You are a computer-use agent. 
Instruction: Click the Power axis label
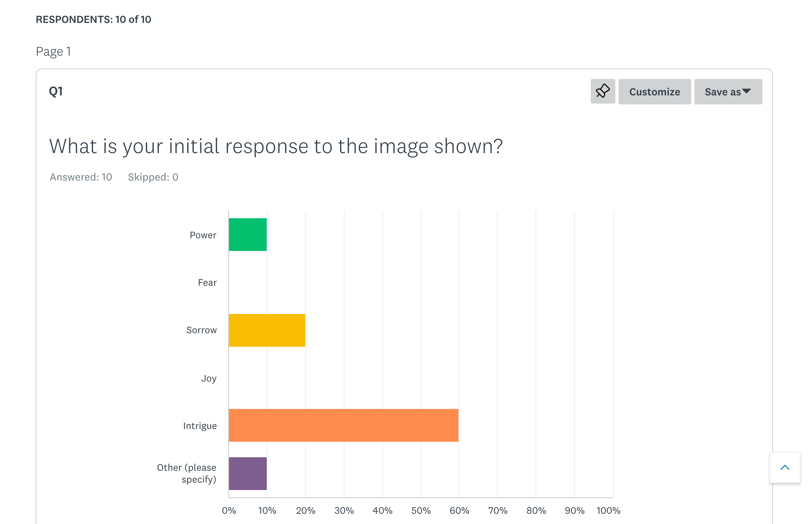click(x=203, y=235)
